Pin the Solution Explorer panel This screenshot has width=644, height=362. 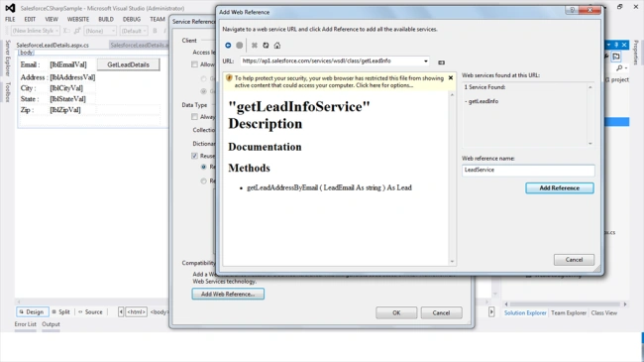tap(616, 45)
